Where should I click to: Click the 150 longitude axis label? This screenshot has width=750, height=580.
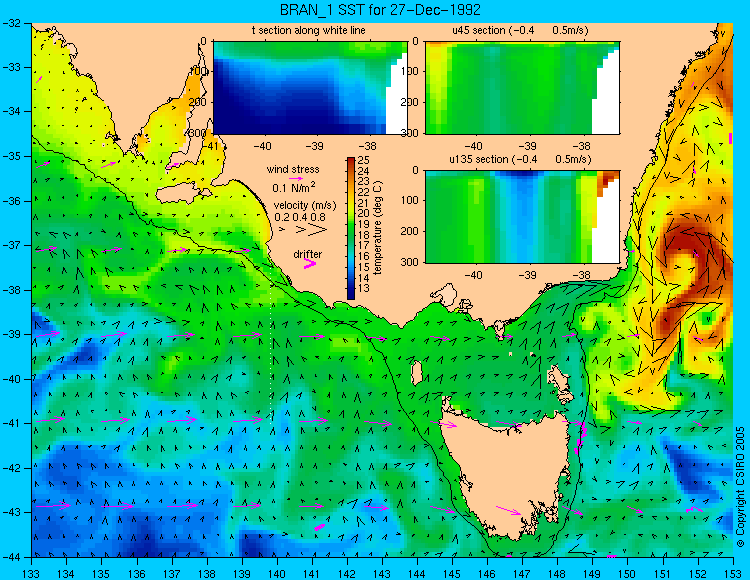coord(627,574)
